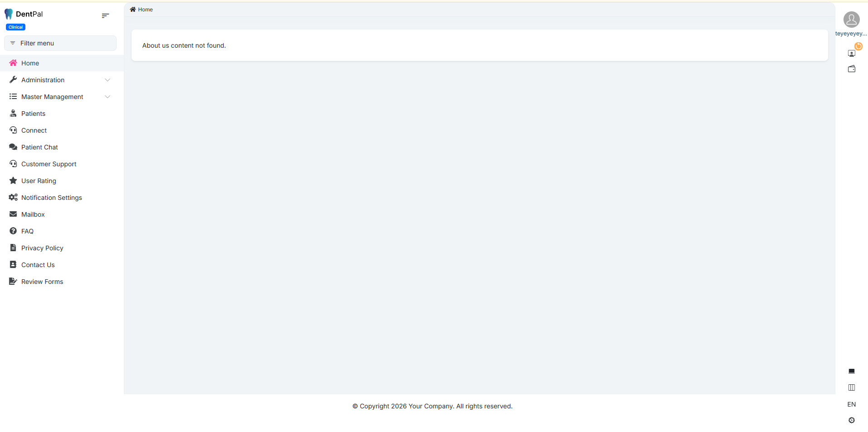
Task: Click the user profile avatar
Action: 851,20
